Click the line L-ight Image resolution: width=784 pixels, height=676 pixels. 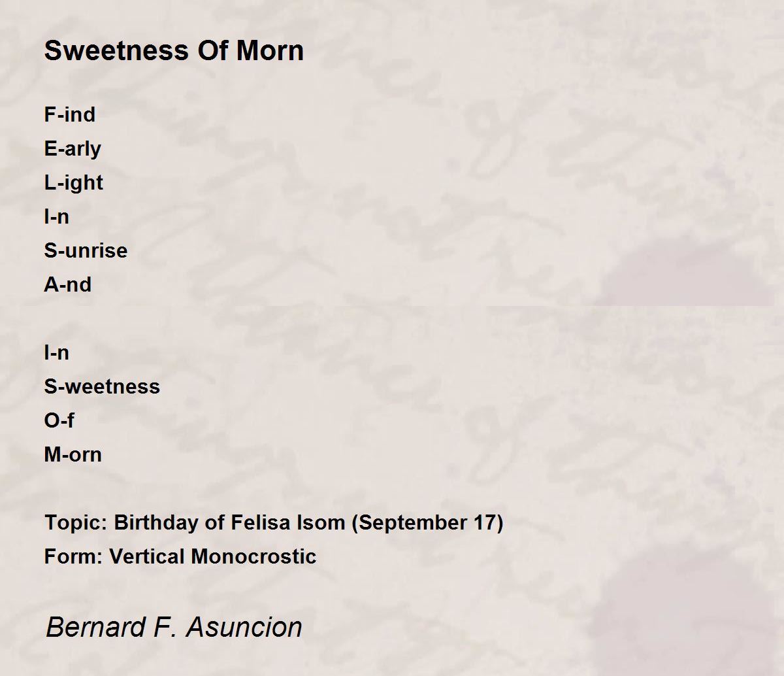74,183
